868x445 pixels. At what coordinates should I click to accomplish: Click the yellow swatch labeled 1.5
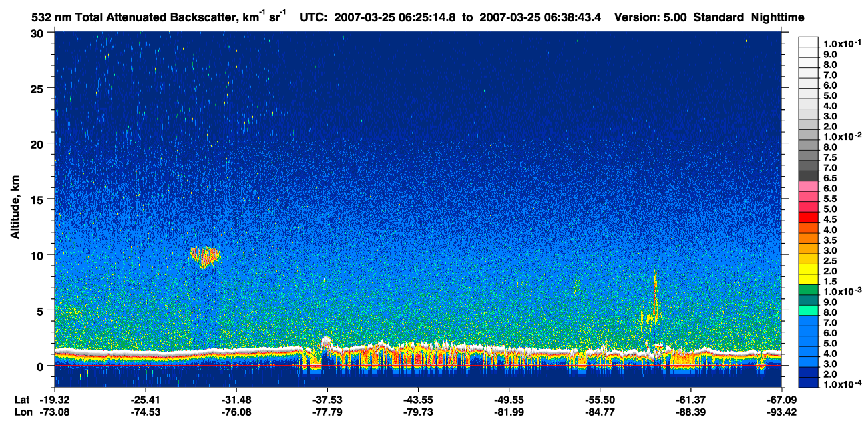coord(809,280)
